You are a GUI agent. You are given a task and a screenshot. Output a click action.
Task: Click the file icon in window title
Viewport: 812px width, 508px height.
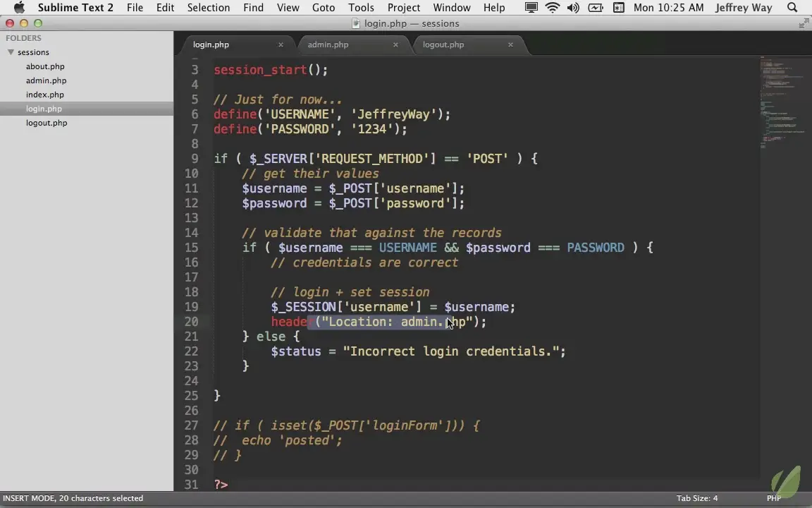point(355,23)
